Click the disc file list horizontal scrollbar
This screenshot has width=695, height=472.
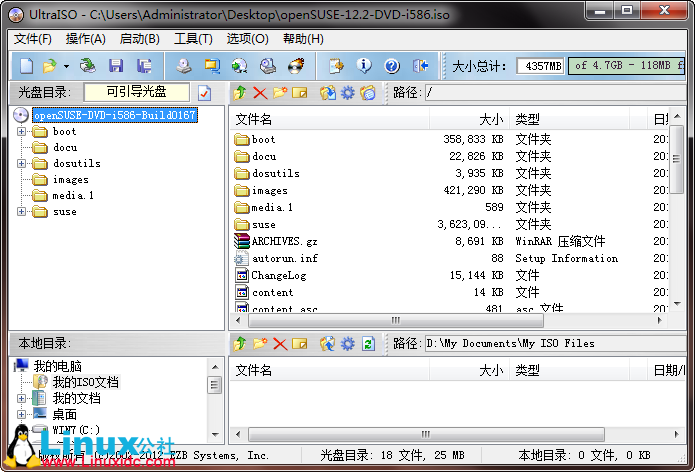(396, 320)
